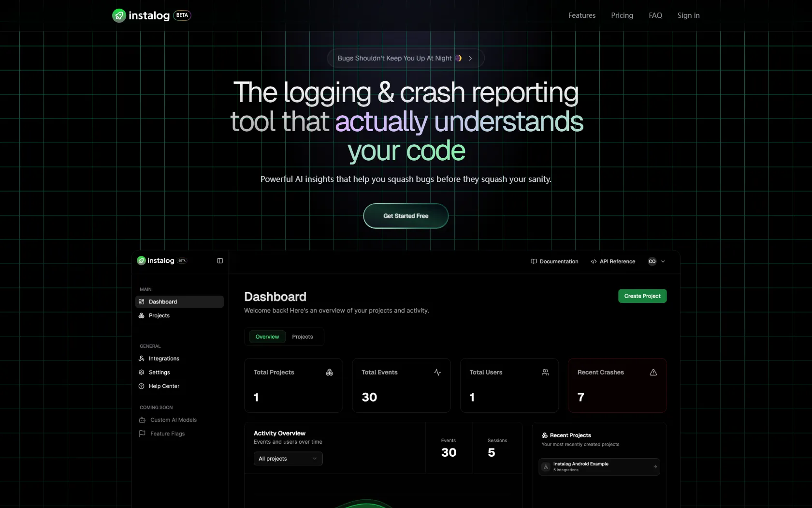This screenshot has height=508, width=812.
Task: Open the Instalog Android Example project row
Action: point(599,467)
